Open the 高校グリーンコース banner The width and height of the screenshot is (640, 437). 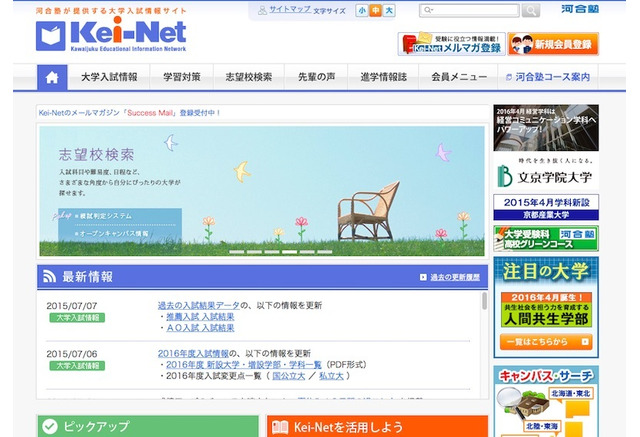(x=546, y=238)
